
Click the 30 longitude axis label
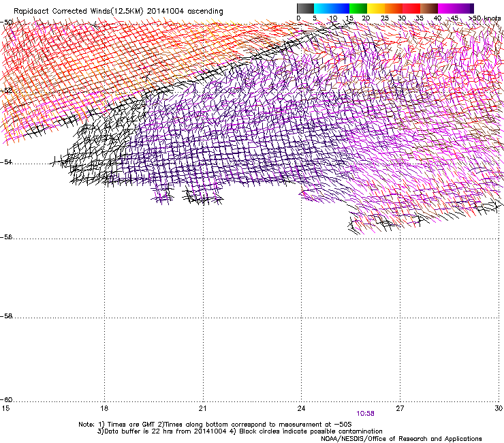499,408
